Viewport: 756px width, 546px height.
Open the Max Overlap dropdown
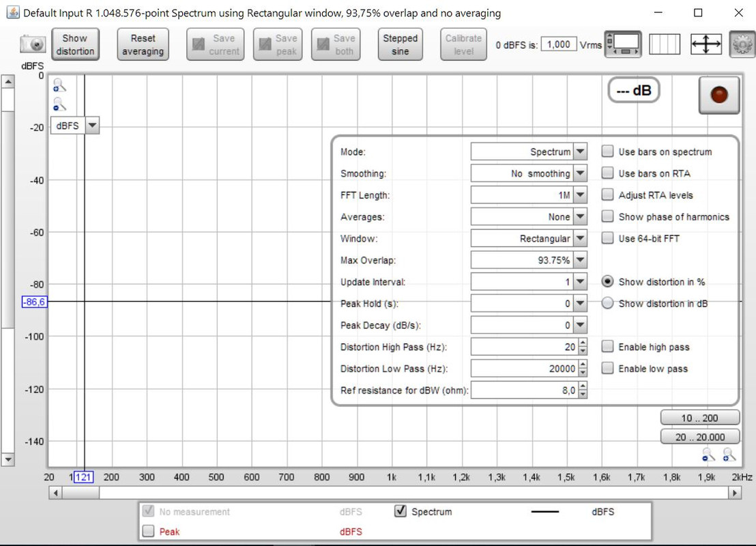pos(581,260)
